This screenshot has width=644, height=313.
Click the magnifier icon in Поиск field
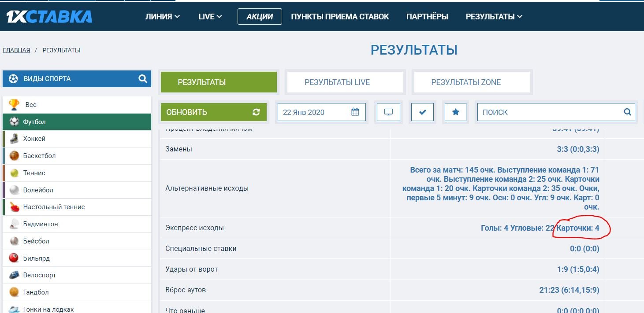628,112
